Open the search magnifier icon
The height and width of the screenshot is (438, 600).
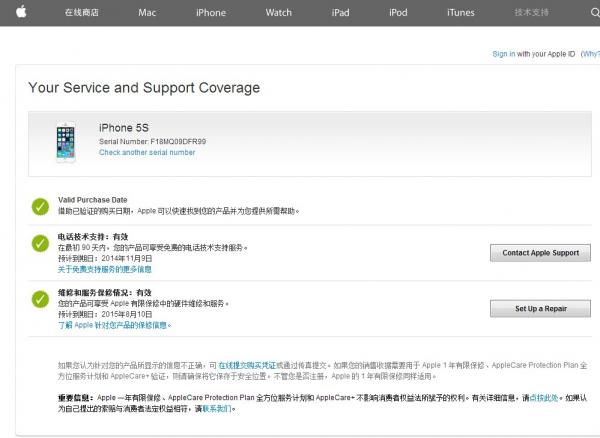click(595, 13)
